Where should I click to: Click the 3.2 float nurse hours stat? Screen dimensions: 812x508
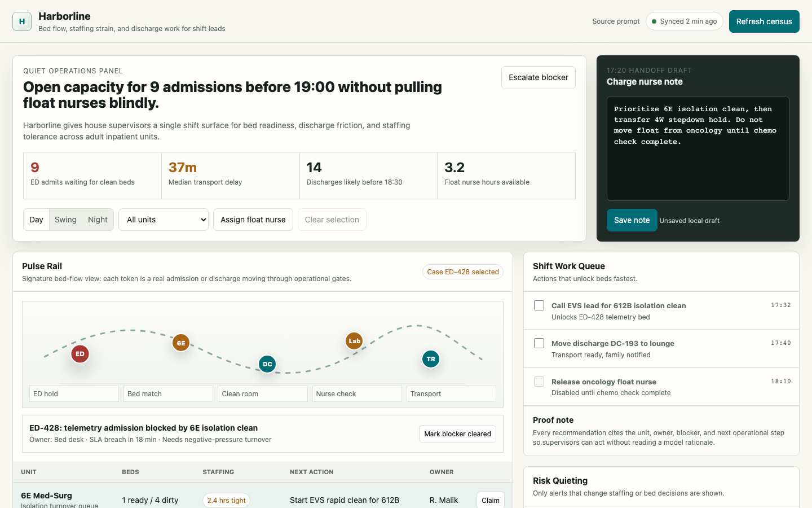[506, 176]
